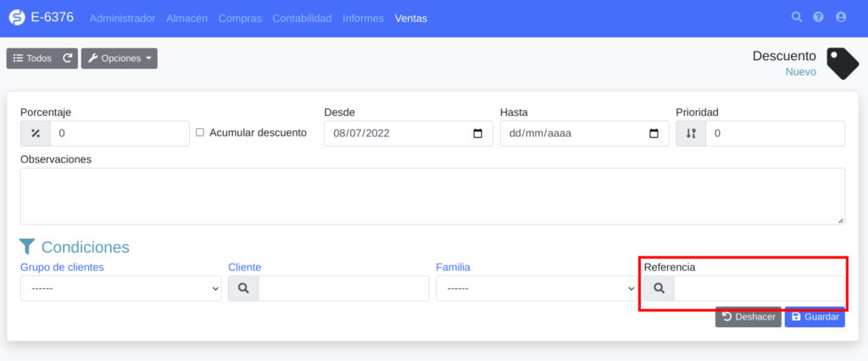This screenshot has height=361, width=868.
Task: Click the Todos list button
Action: pyautogui.click(x=33, y=58)
